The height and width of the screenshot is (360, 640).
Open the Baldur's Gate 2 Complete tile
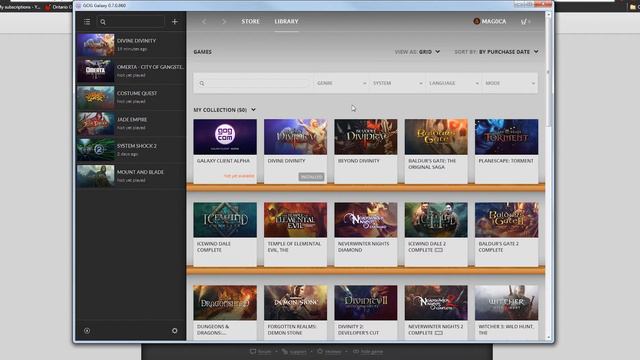[506, 234]
